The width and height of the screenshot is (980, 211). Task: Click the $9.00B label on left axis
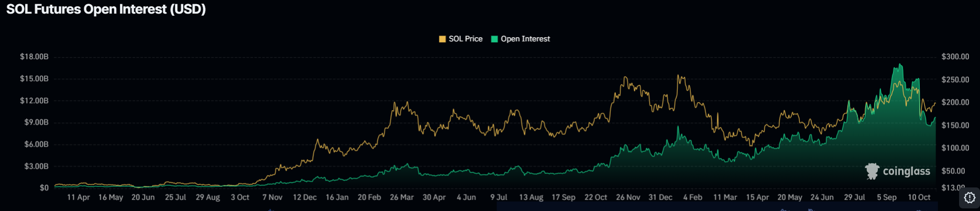click(x=36, y=123)
